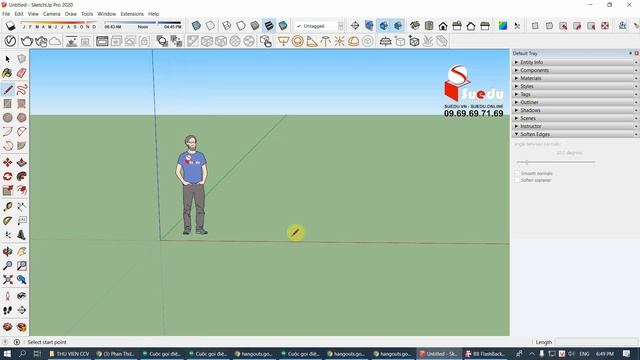
Task: Open the Windows Start menu
Action: coord(7,354)
